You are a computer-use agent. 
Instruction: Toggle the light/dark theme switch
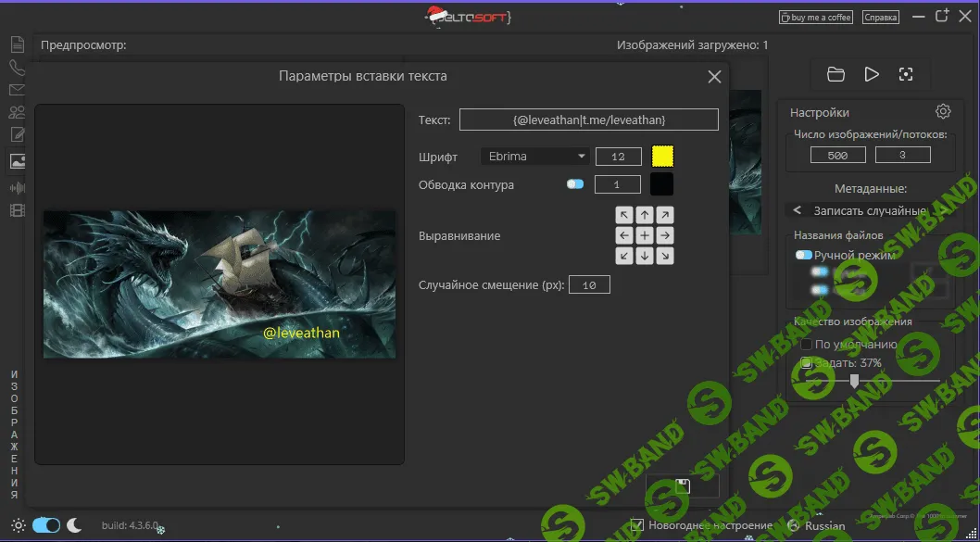(x=46, y=525)
